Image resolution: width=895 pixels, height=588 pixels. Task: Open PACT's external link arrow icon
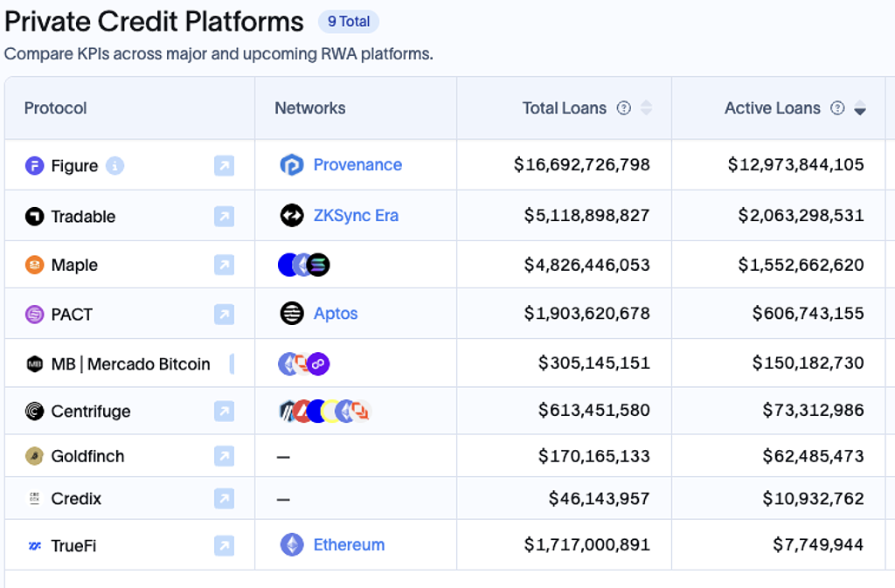[x=224, y=315]
